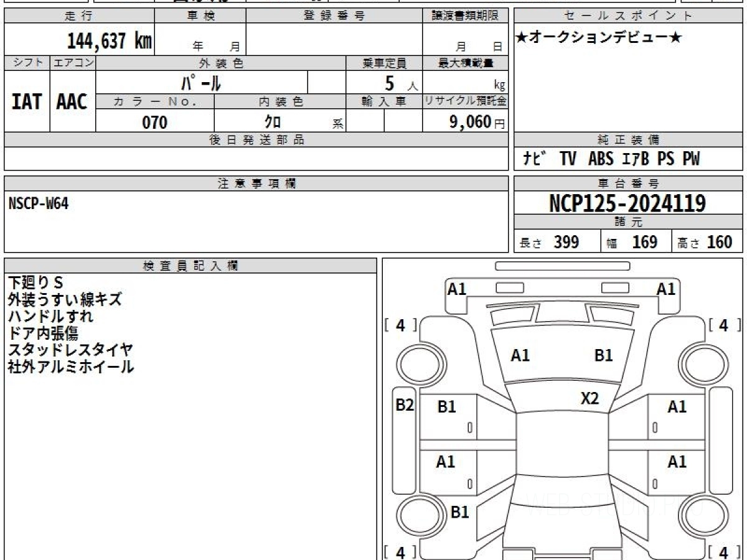Click the B1 mark on the hood

604,355
